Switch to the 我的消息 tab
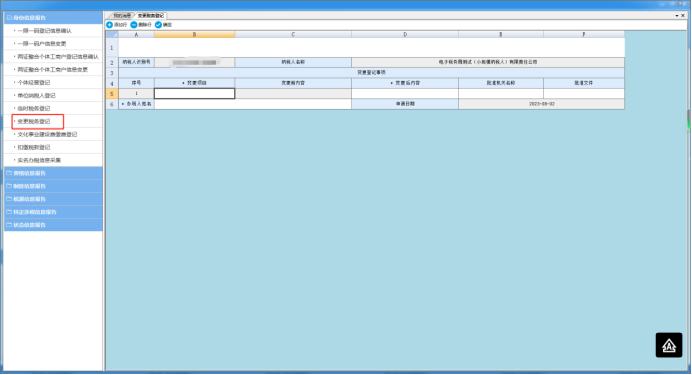 click(122, 15)
